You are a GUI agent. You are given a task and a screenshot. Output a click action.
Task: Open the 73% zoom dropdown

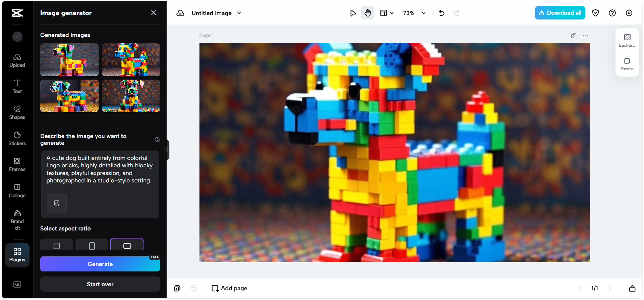(414, 13)
